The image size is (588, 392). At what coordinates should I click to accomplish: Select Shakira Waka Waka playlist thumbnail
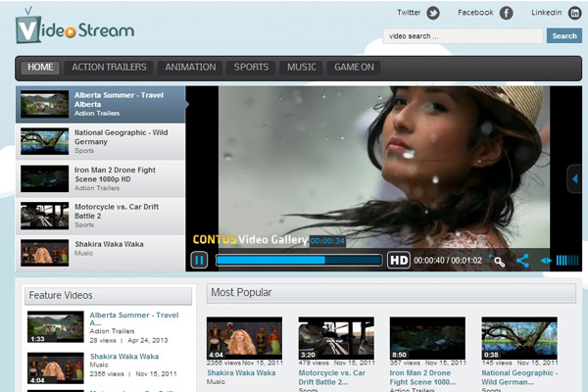(x=45, y=253)
